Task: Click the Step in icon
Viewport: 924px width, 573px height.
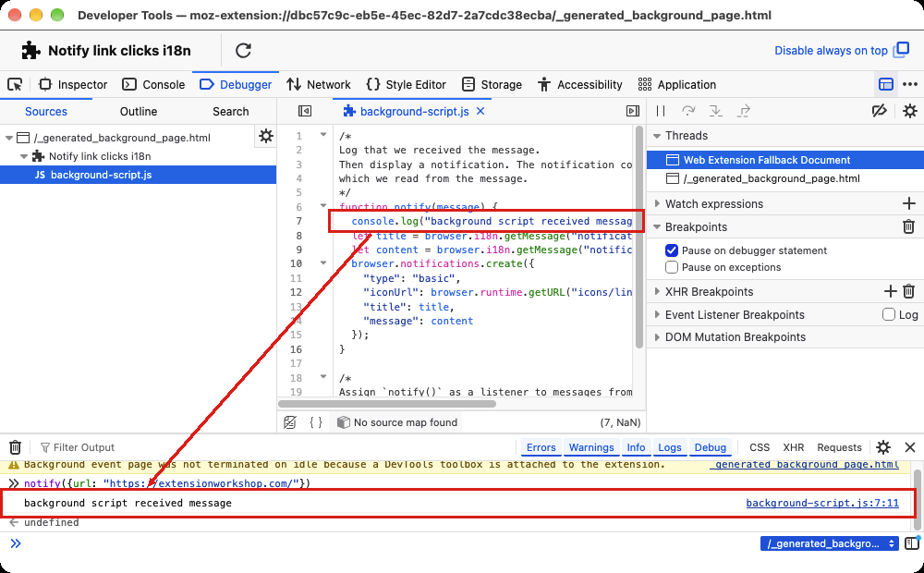Action: pyautogui.click(x=715, y=111)
